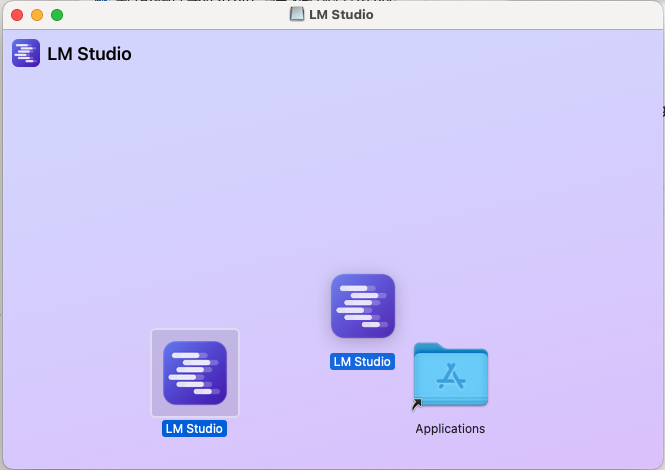Close the LM Studio disk image window
Viewport: 665px width, 470px height.
tap(17, 15)
